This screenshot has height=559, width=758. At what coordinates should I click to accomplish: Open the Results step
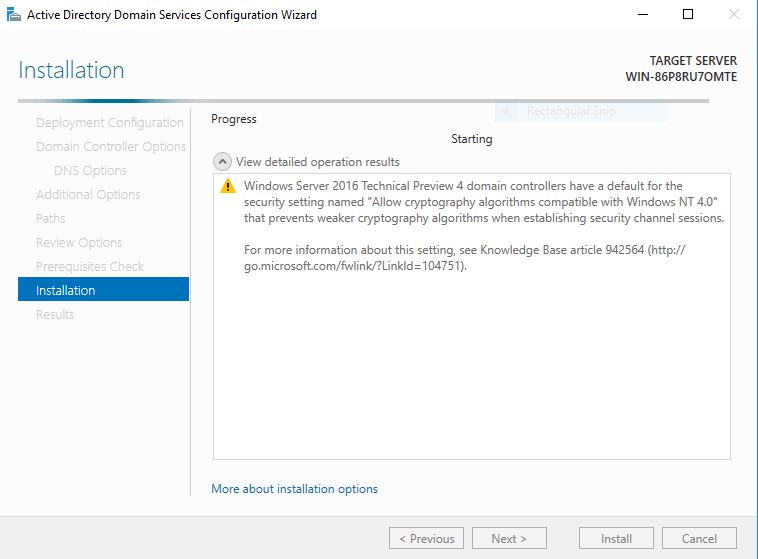55,315
